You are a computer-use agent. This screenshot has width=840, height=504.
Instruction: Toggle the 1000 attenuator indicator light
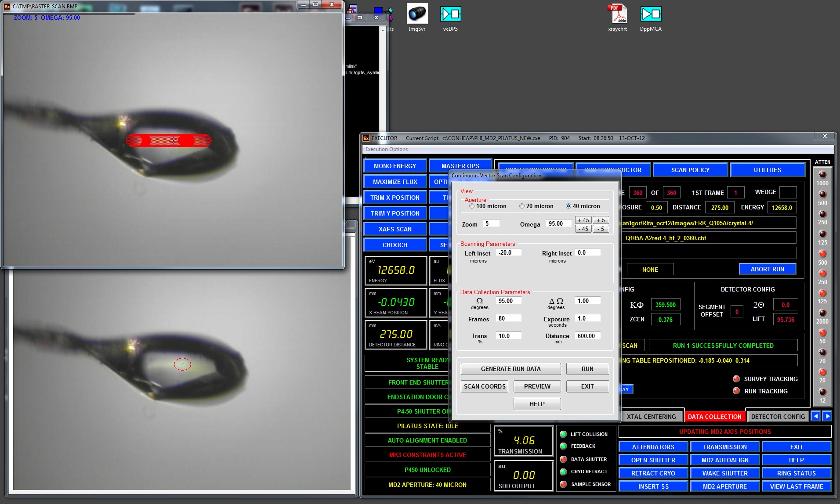coord(822,175)
